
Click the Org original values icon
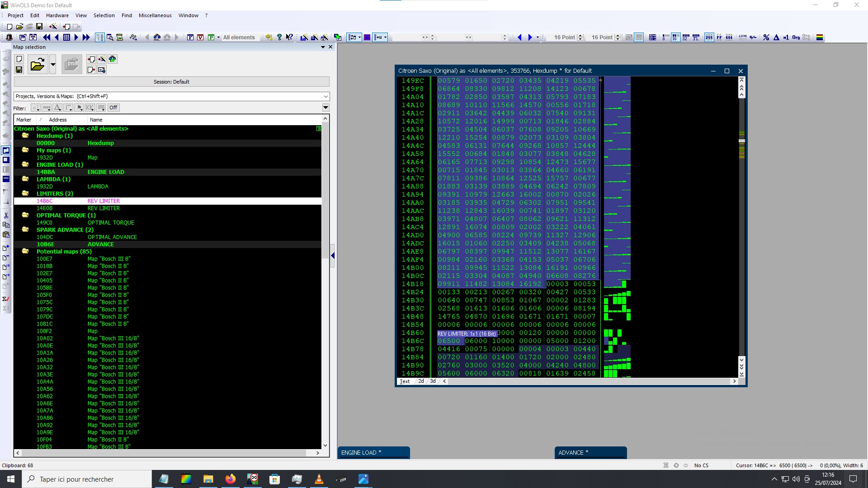coord(796,38)
